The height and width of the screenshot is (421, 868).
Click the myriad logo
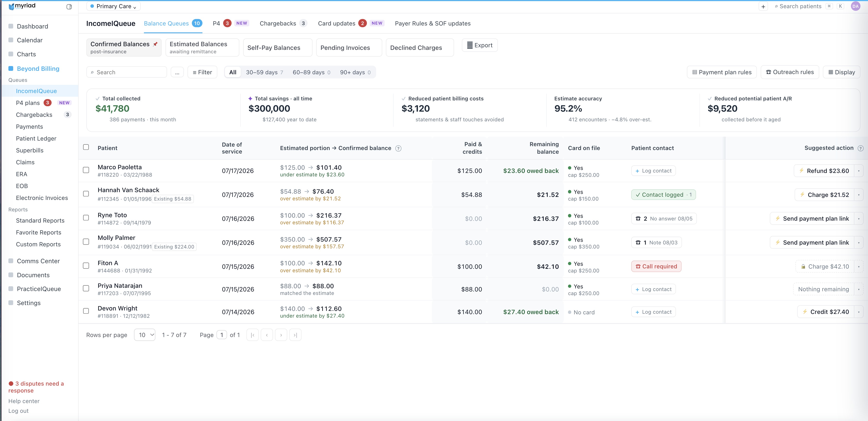coord(22,6)
